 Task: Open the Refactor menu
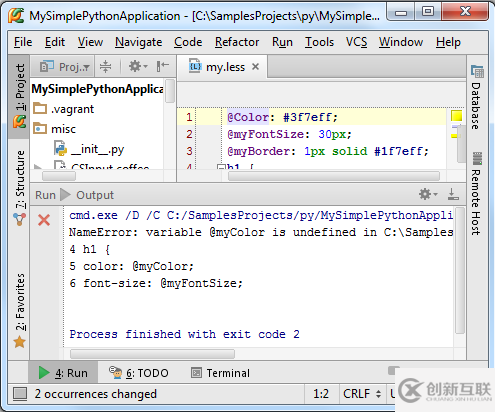pyautogui.click(x=237, y=42)
